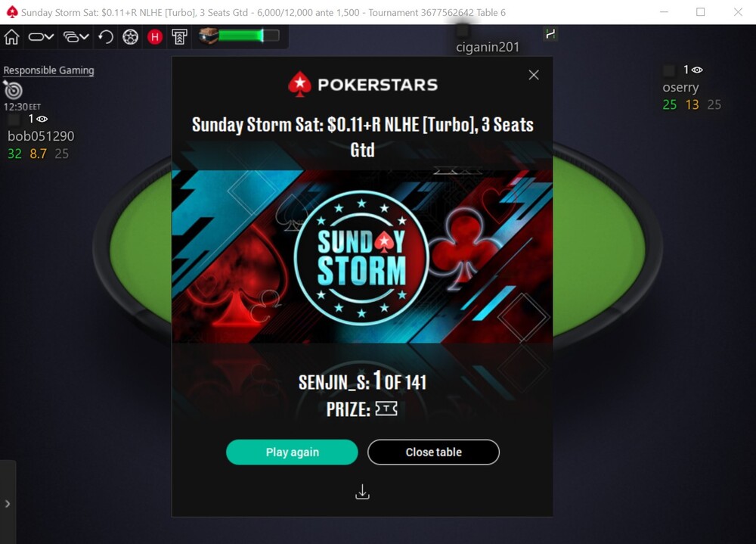The width and height of the screenshot is (756, 544).
Task: Toggle the eye icon above oserry
Action: [x=697, y=70]
